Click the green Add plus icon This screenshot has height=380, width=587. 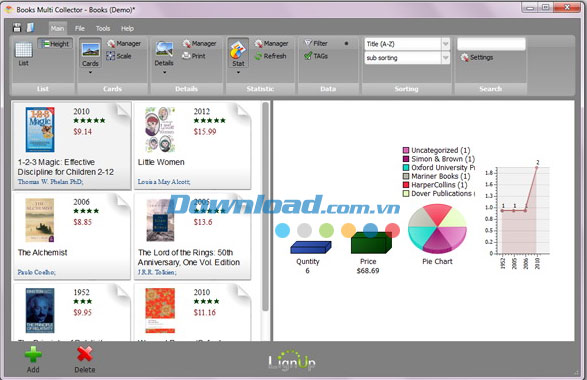(33, 354)
